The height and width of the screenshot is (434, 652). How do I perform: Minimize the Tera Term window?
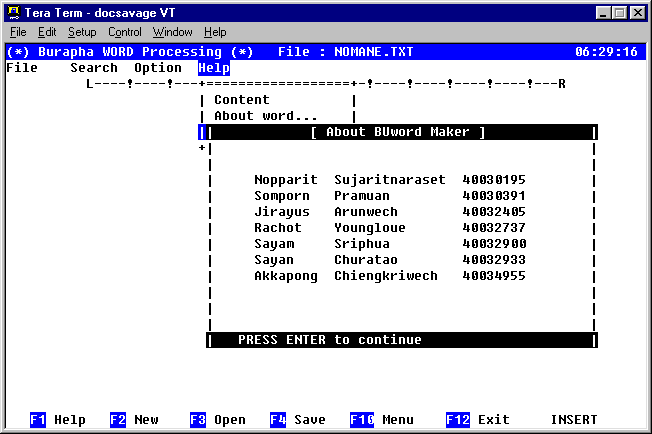[603, 13]
